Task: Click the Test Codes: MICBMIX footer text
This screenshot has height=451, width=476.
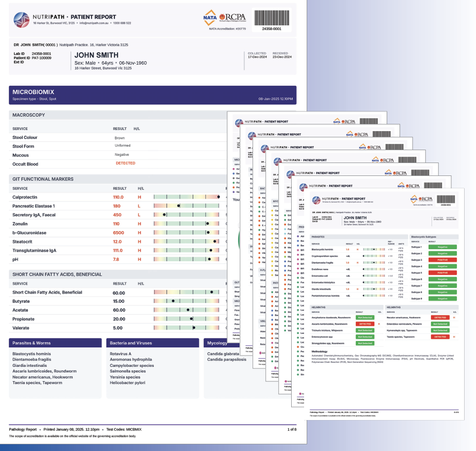Action: pyautogui.click(x=124, y=429)
